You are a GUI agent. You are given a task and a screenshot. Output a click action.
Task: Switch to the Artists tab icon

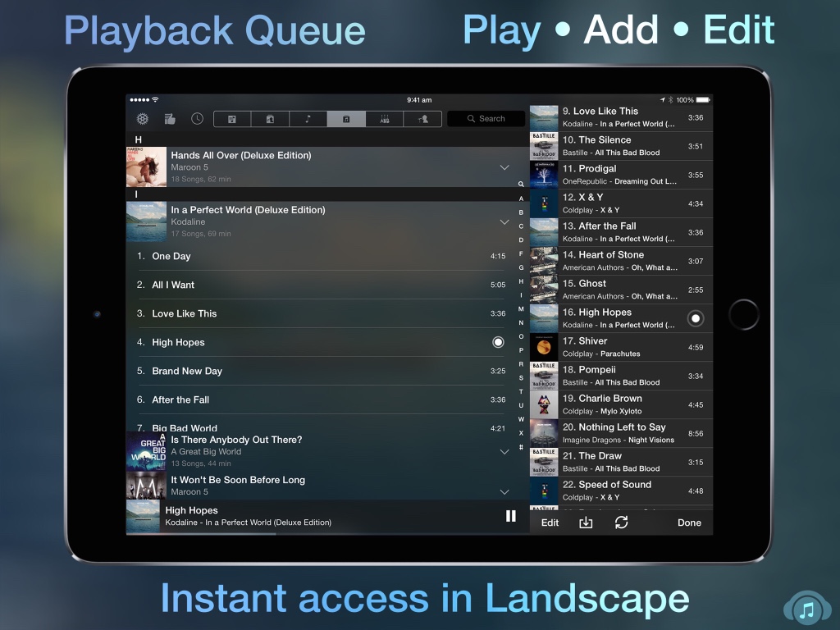(270, 119)
